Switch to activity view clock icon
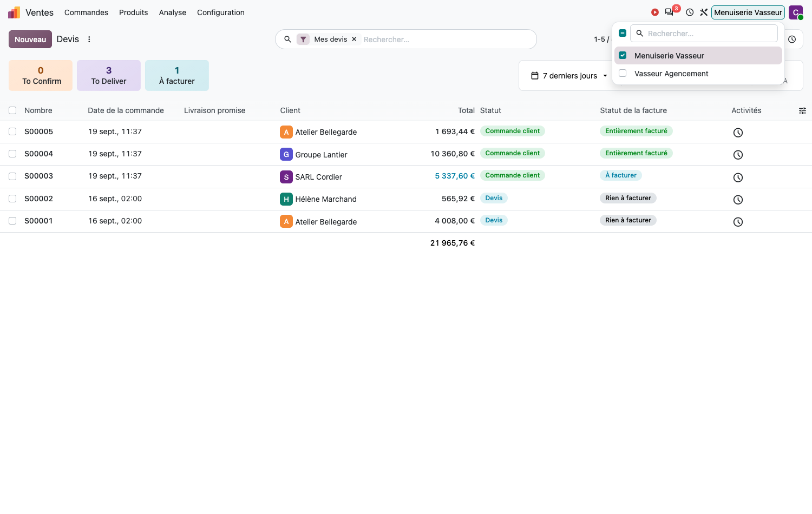 (x=792, y=39)
